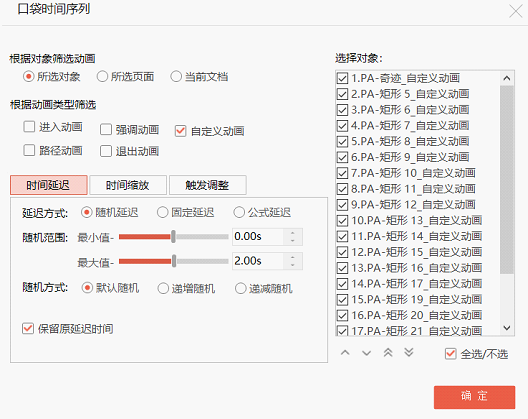528x419 pixels.
Task: Toggle the 全选/不选 checkbox
Action: [450, 354]
